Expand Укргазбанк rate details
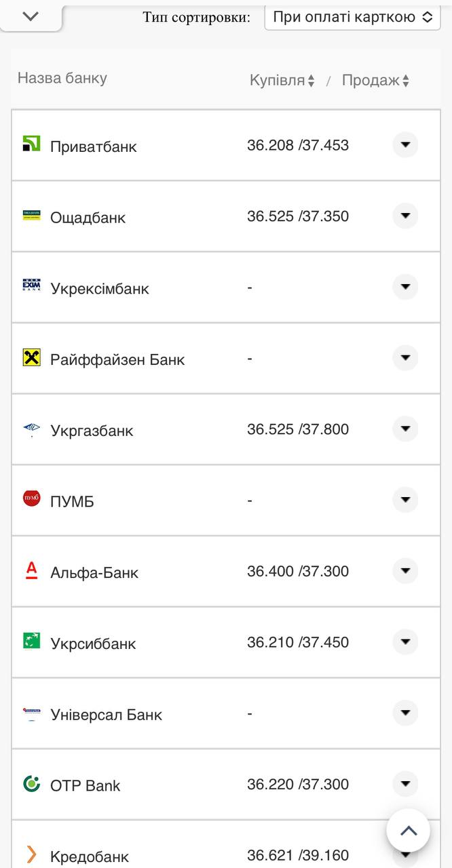Image resolution: width=452 pixels, height=868 pixels. 405,429
